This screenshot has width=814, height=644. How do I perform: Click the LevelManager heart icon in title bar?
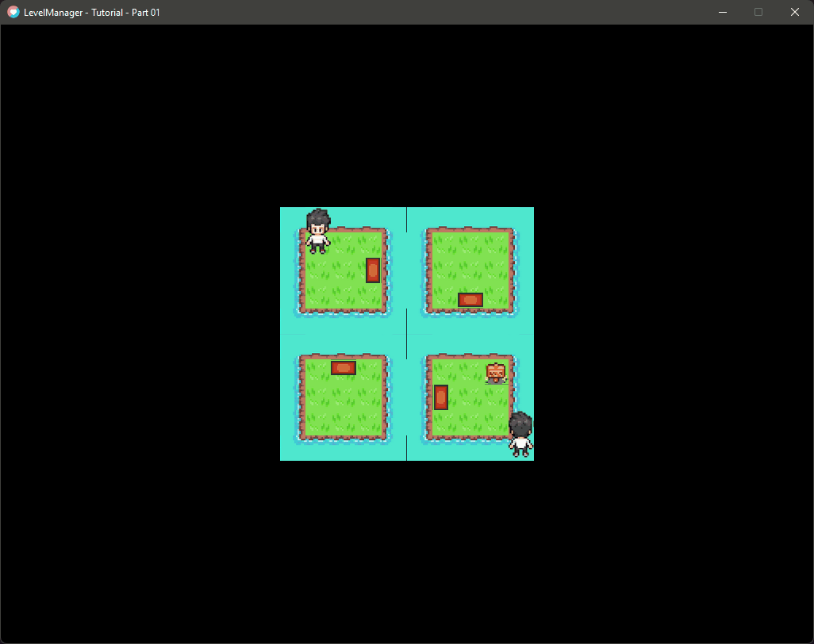[x=12, y=12]
